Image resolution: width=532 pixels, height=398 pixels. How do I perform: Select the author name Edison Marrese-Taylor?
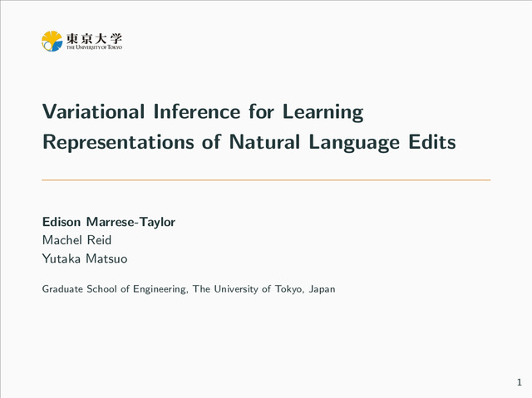(108, 222)
